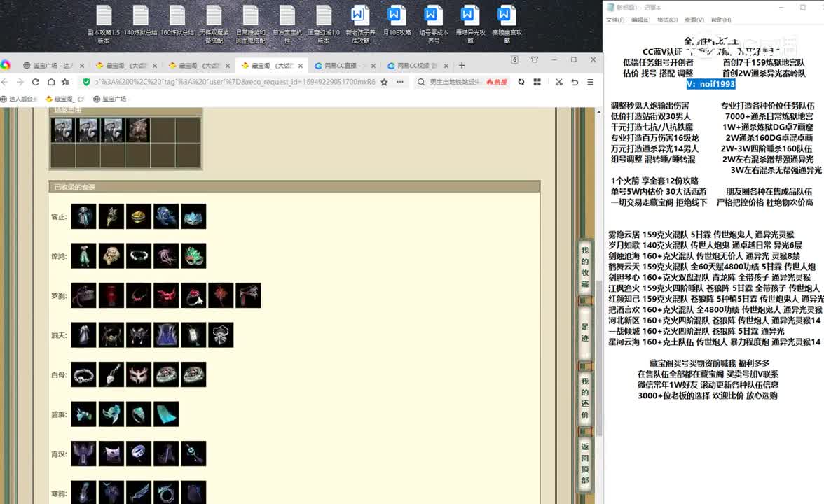Image resolution: width=824 pixels, height=504 pixels.
Task: Select the skull mask in 白骨 row
Action: (138, 375)
